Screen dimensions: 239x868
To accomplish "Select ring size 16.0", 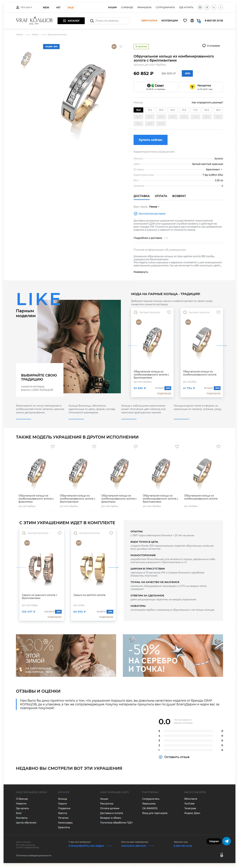I will [x=161, y=110].
